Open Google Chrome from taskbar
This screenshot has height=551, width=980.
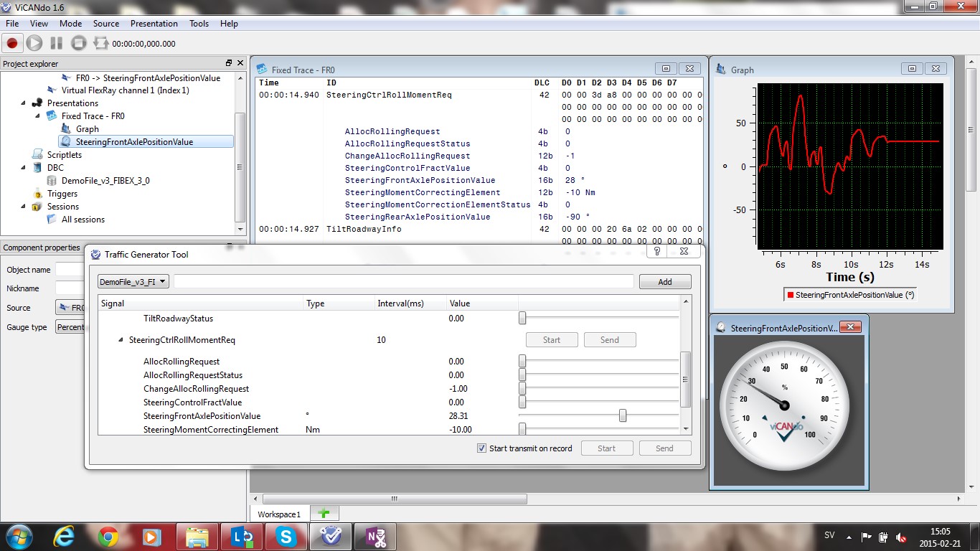[x=108, y=536]
